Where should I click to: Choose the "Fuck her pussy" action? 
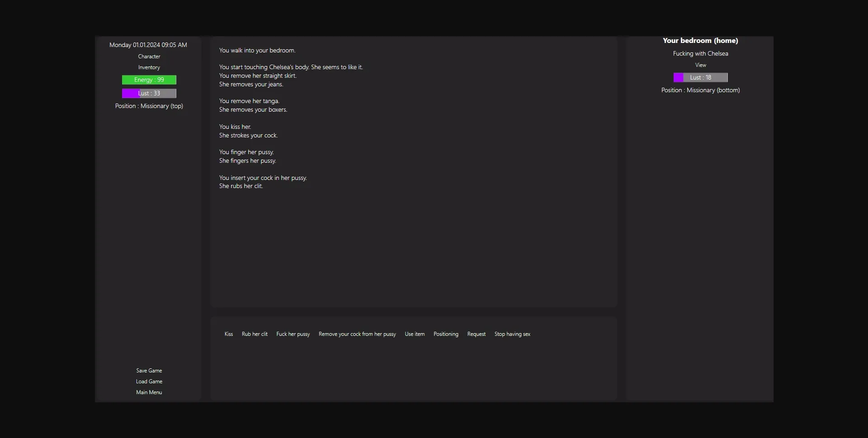(x=293, y=334)
